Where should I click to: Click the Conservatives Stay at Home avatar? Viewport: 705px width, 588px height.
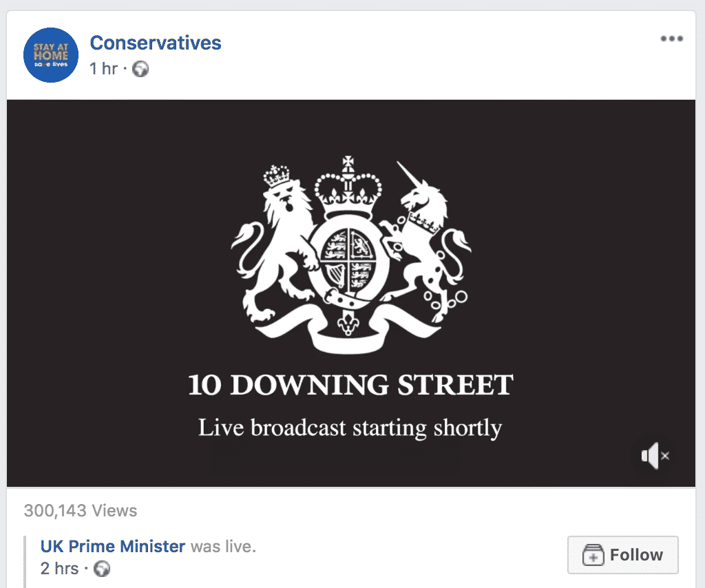(51, 55)
